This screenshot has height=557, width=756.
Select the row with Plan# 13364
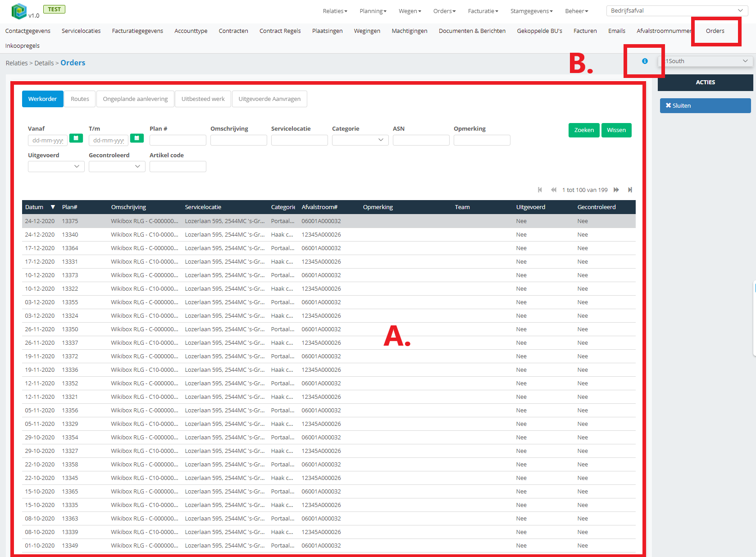click(x=329, y=248)
